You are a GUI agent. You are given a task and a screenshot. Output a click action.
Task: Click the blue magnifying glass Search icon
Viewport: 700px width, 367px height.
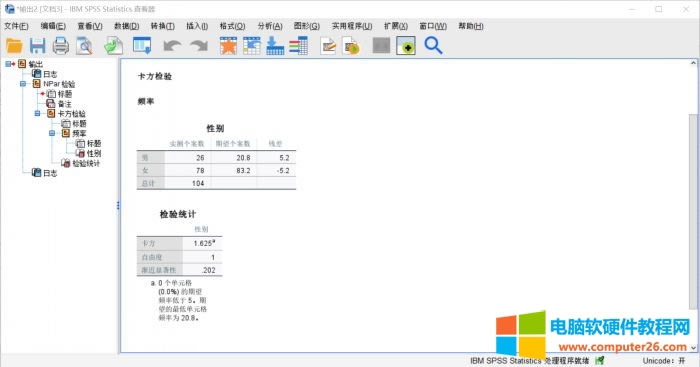click(x=433, y=46)
